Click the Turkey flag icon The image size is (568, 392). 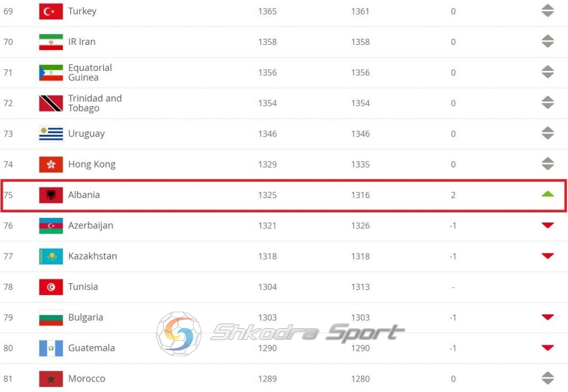point(51,11)
